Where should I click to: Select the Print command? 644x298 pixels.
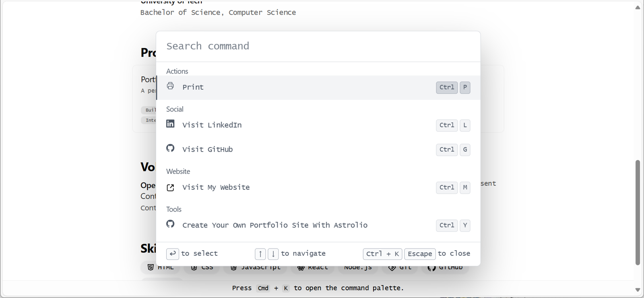(x=318, y=87)
